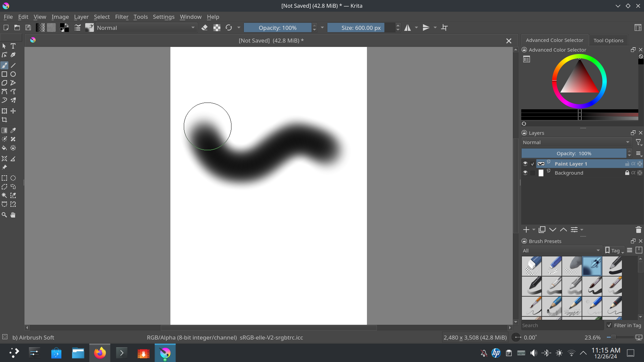This screenshot has height=362, width=644.
Task: Click the brush Opacity slider
Action: (x=277, y=28)
